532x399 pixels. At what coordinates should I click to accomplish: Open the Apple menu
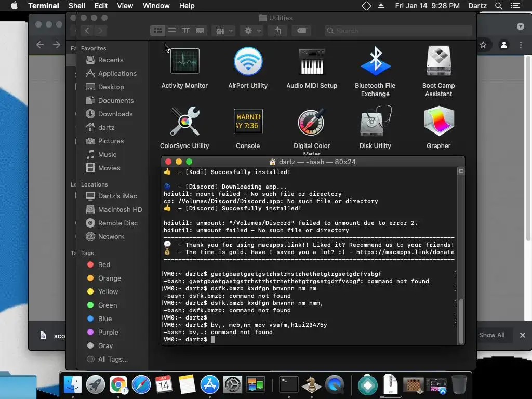click(14, 6)
